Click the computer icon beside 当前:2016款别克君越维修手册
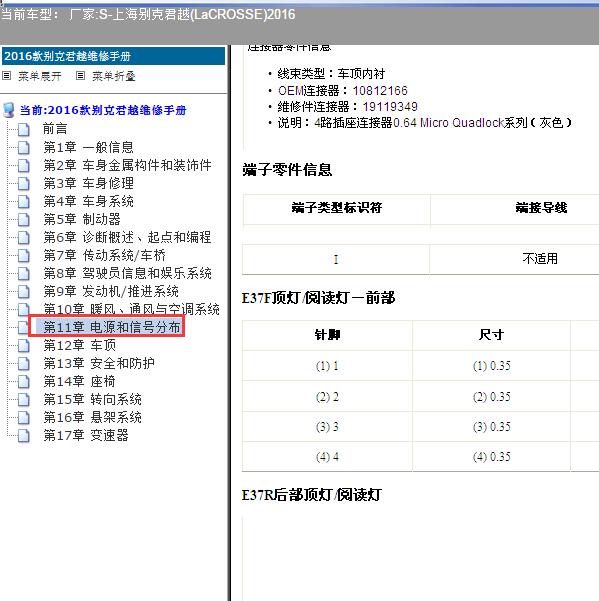Viewport: 599px width, 601px height. 9,110
